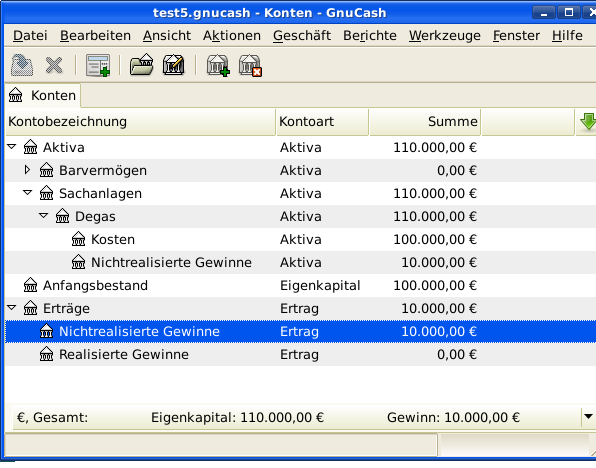Open the Datei menu
Image resolution: width=596 pixels, height=468 pixels.
30,35
